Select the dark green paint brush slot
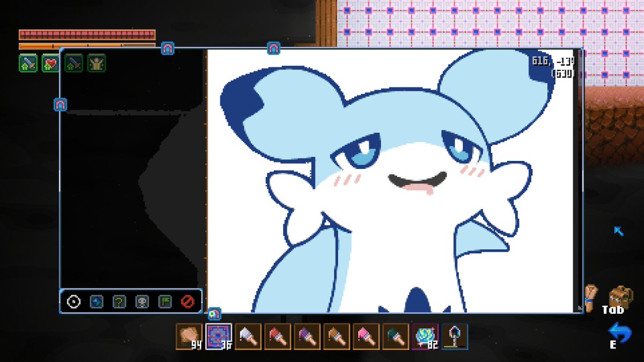Screen dimensions: 644x362 396,337
